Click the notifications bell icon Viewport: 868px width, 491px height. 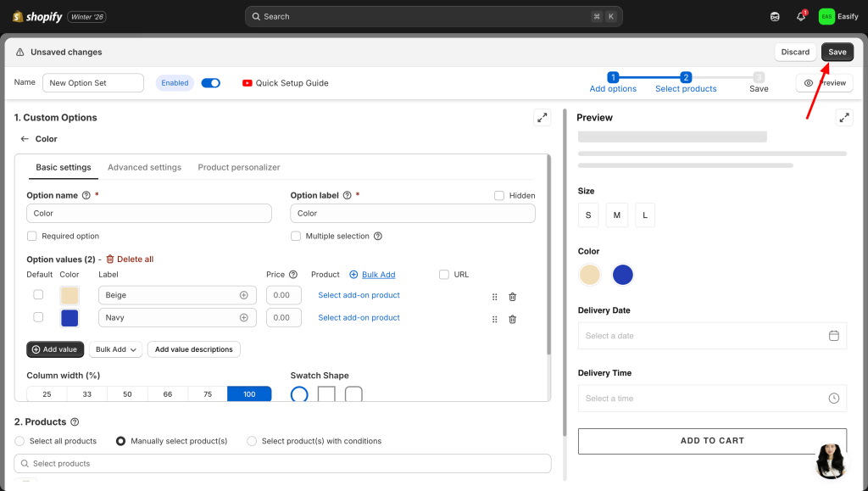[800, 17]
